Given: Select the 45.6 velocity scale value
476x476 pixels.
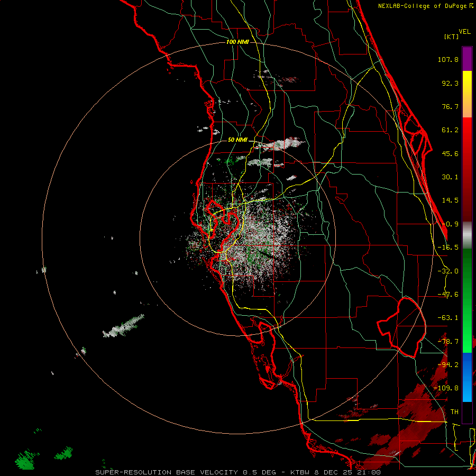Looking at the screenshot, I should (x=450, y=153).
